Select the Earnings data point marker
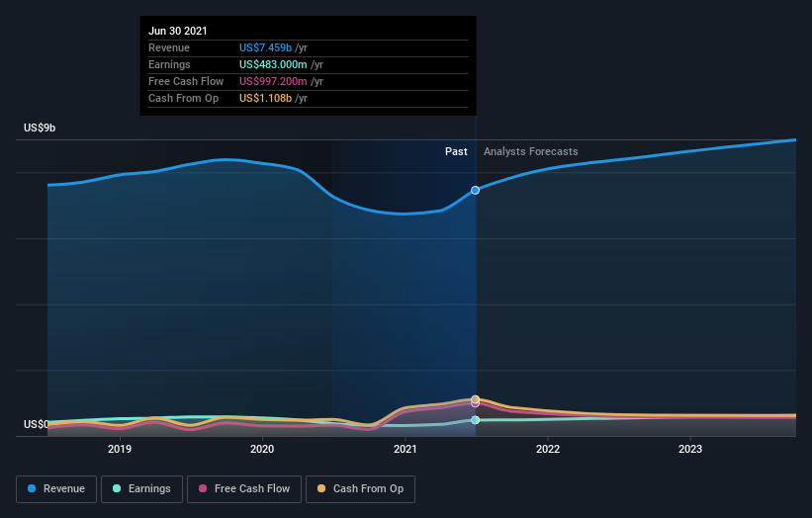Viewport: 812px width, 518px height. (x=475, y=420)
